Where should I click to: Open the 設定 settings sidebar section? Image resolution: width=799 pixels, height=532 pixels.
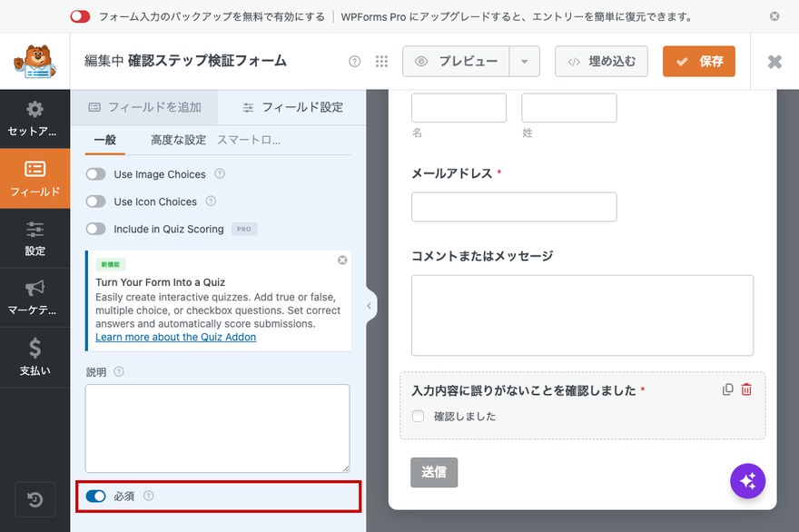pyautogui.click(x=35, y=238)
